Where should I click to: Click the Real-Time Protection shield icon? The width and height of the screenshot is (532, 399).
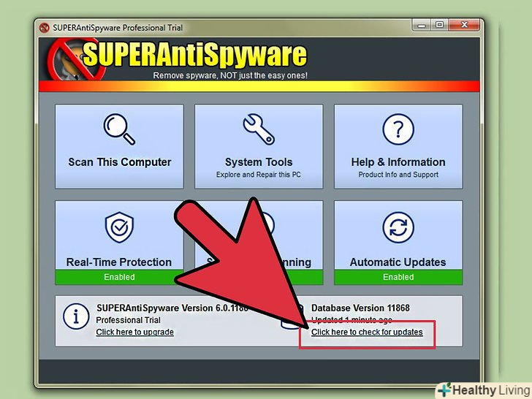point(119,227)
